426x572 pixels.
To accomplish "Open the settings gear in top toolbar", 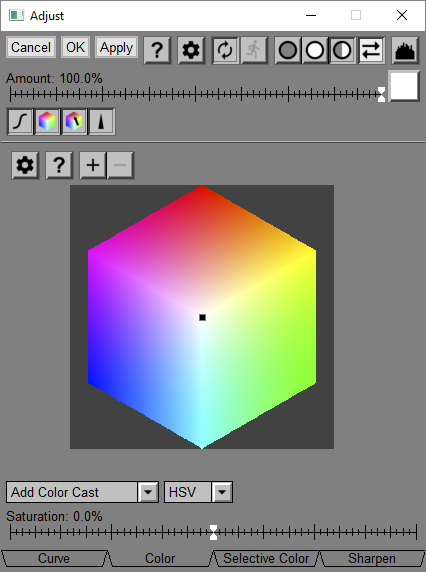I will click(x=191, y=50).
